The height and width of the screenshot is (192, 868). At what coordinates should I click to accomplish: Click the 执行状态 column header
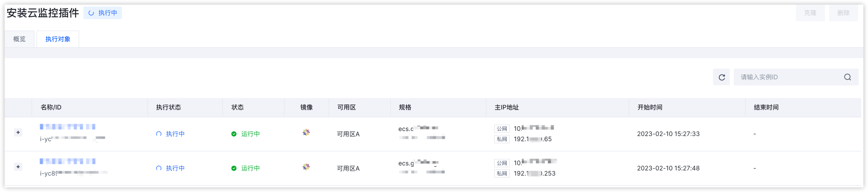(169, 107)
